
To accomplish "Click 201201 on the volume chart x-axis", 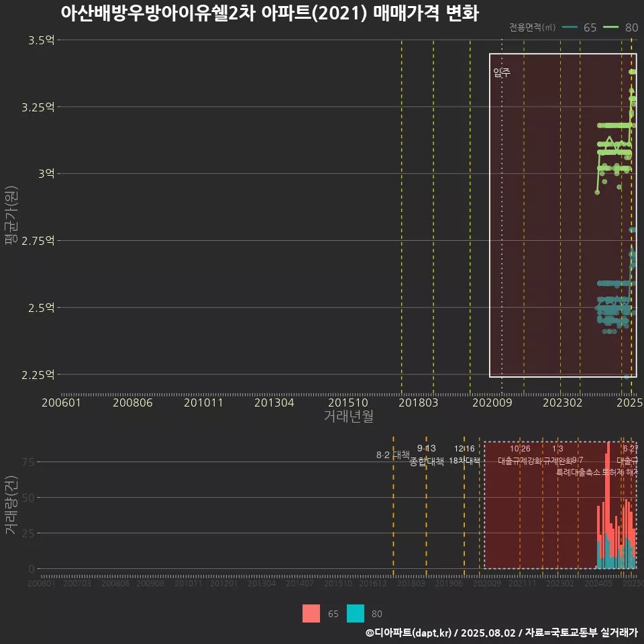I will pyautogui.click(x=224, y=584).
